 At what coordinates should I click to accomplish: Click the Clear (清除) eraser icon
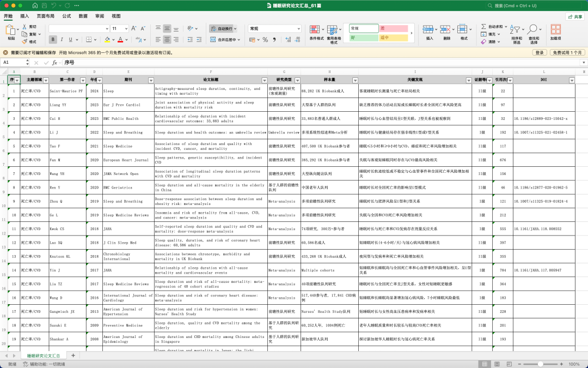tap(484, 41)
